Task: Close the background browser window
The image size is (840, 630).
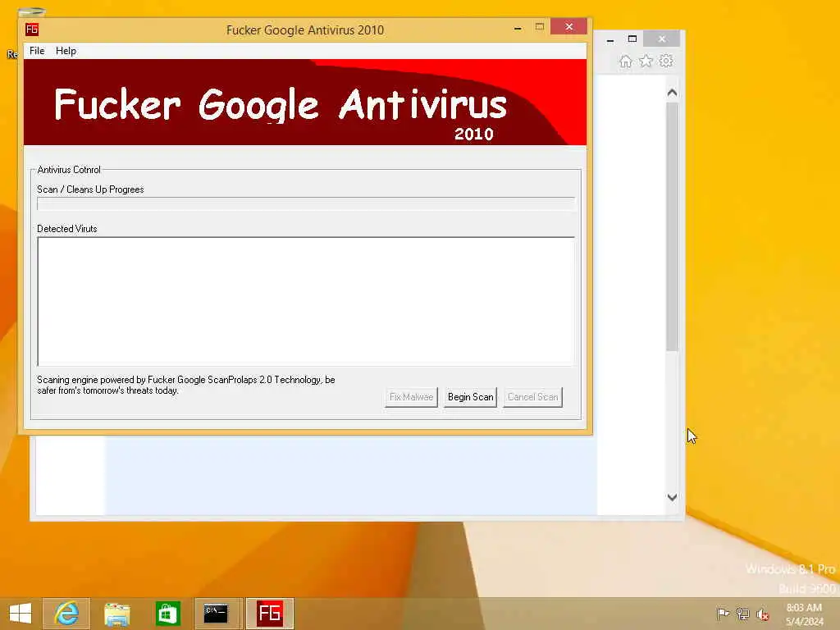Action: click(662, 39)
